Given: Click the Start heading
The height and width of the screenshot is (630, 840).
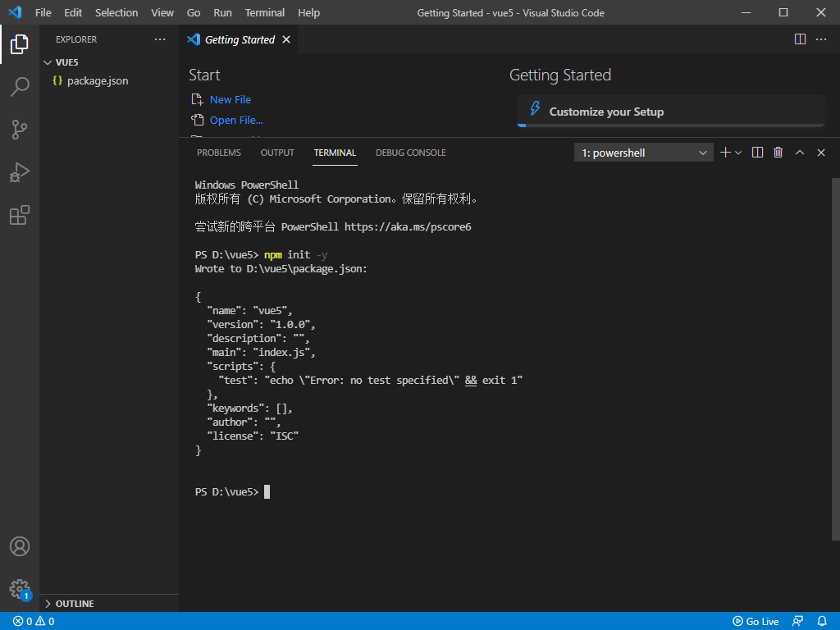Looking at the screenshot, I should 204,75.
